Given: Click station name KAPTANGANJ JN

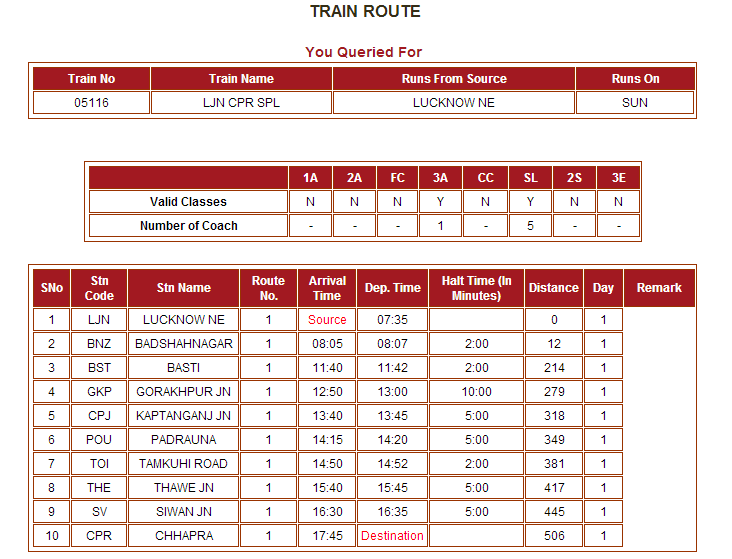Looking at the screenshot, I should point(183,416).
